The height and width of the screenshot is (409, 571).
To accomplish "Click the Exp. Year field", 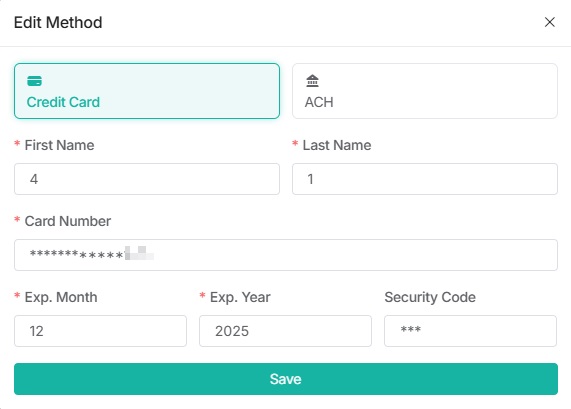I will (x=285, y=331).
